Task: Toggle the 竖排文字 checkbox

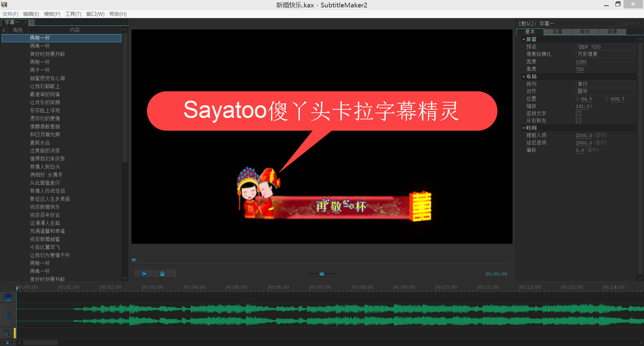Action: 579,114
